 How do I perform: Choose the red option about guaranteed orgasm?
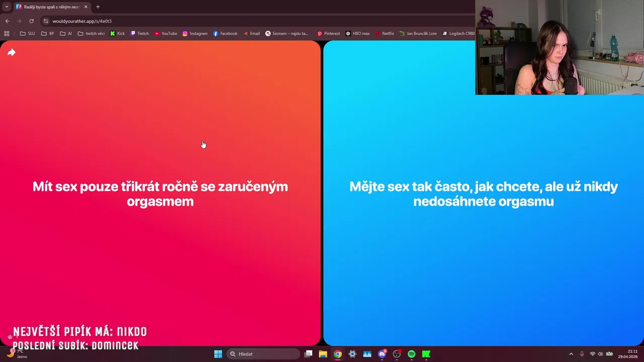[x=160, y=194]
